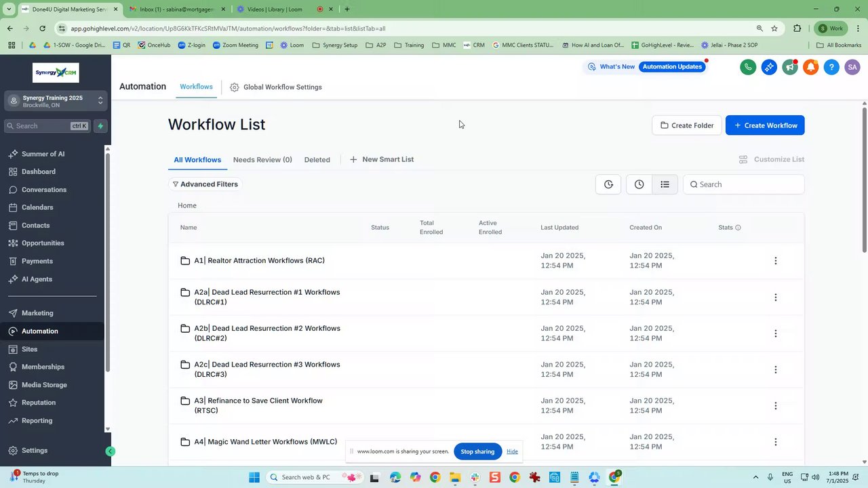Open the Synergy Training 2025 account switcher
Screen dimensions: 868x488
[56, 101]
